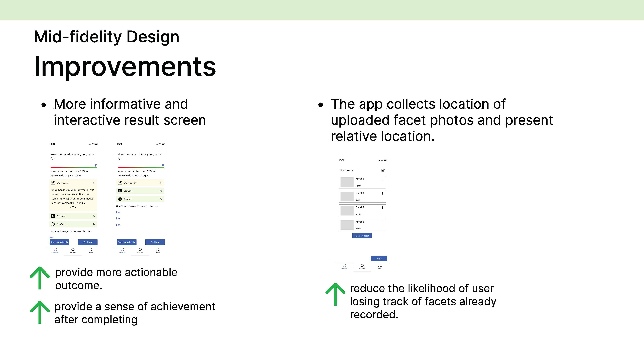Screen dimensions: 644x362
Task: Click Continue in collapsed result screen
Action: pos(155,242)
